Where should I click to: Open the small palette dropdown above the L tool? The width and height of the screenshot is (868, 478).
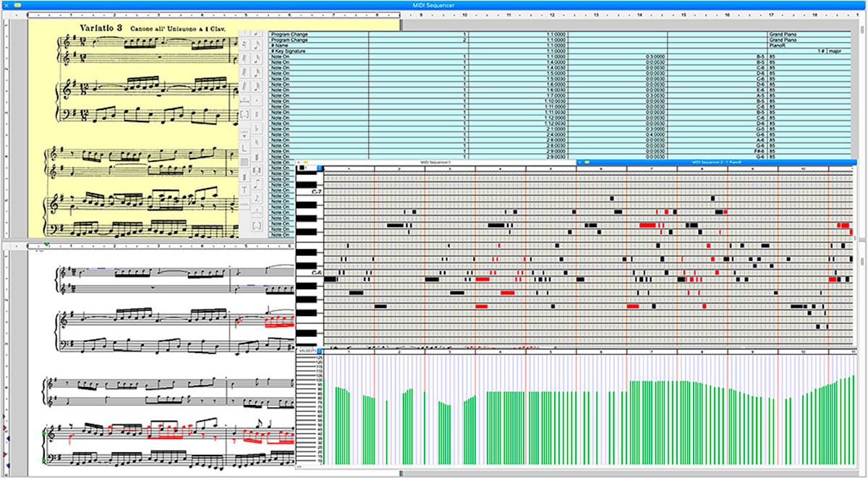(244, 134)
